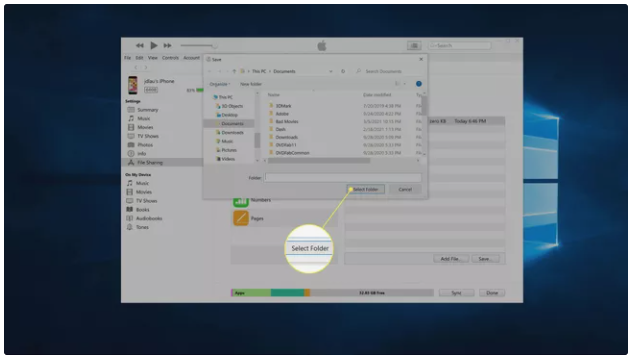Select 3D Objects in navigation tree
This screenshot has height=361, width=633.
click(x=230, y=106)
